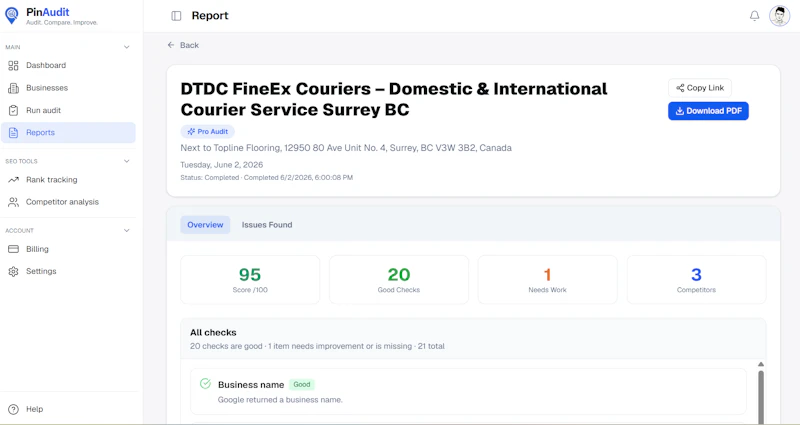Viewport: 800px width, 425px height.
Task: Open Competitor analysis
Action: (68, 202)
